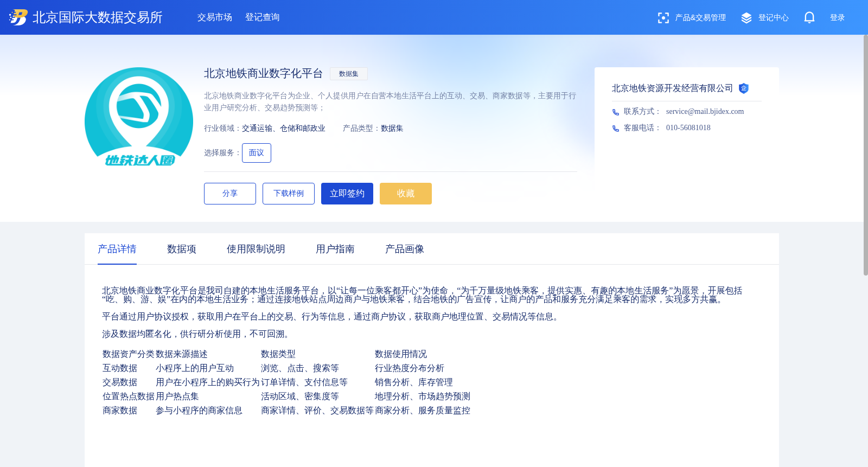Viewport: 868px width, 467px height.
Task: Click the product title 北京地铁商业数字化平台
Action: [264, 74]
